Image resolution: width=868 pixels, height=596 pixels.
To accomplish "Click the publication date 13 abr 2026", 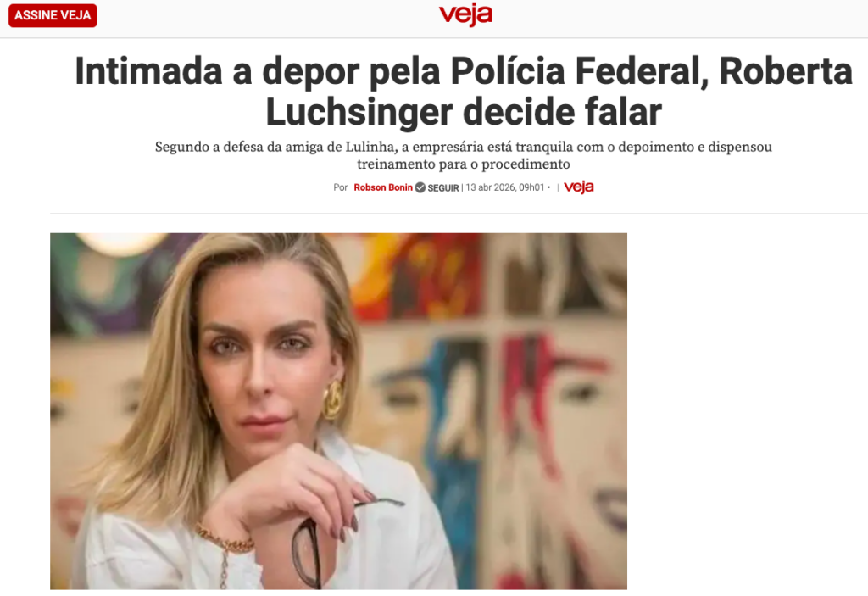I will (x=505, y=187).
